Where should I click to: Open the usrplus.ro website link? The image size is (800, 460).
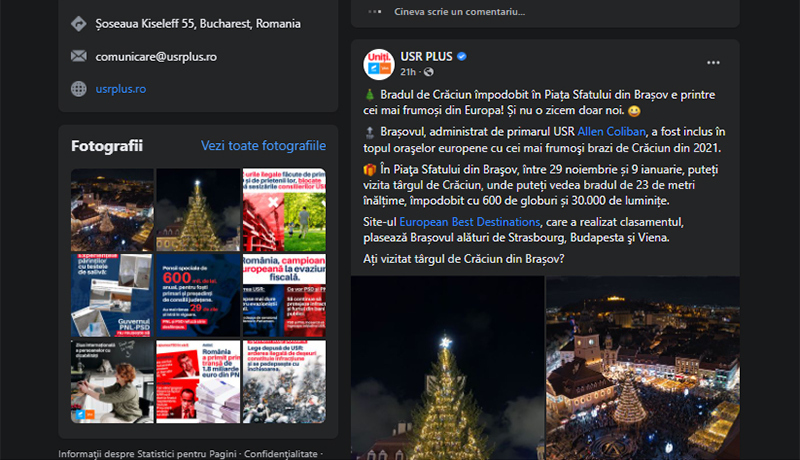coord(121,89)
